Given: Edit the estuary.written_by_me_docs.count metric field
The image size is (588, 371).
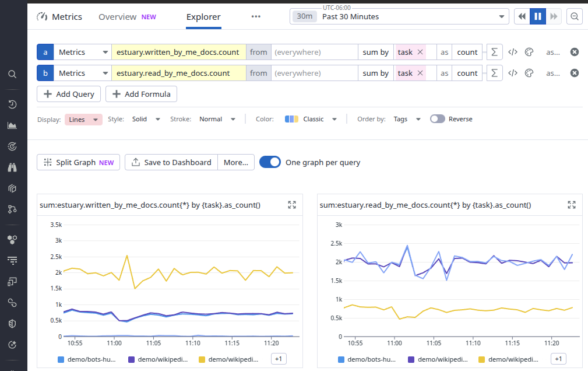Looking at the screenshot, I should coord(179,52).
